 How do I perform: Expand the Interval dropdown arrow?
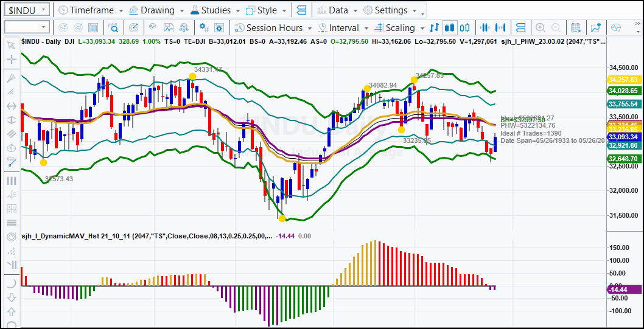point(366,29)
